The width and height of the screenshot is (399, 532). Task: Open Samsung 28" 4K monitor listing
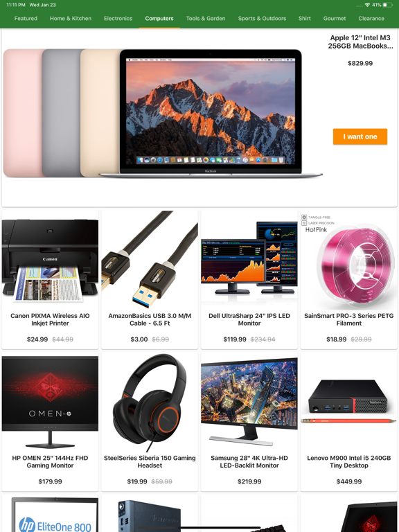click(249, 422)
